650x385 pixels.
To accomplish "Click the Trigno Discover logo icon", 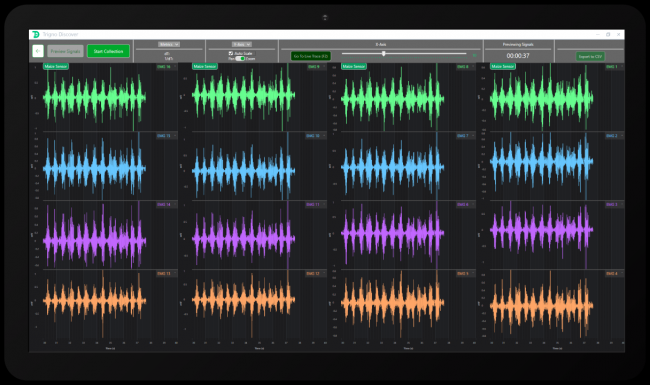I will tap(36, 34).
